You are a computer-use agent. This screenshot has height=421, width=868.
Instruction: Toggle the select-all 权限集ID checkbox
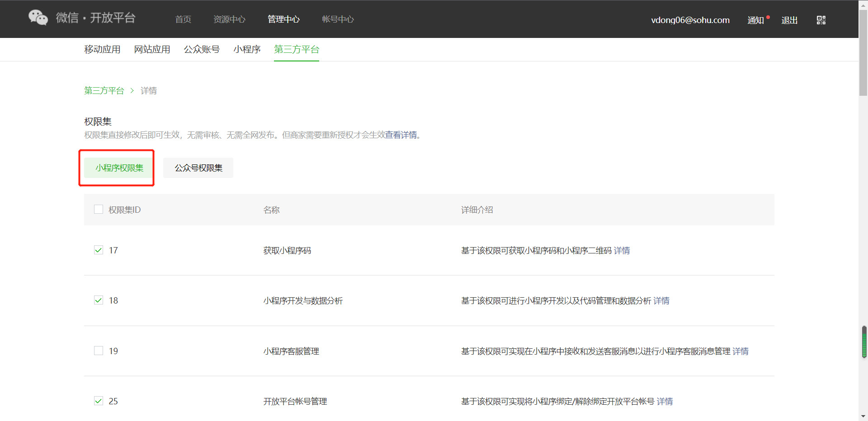[99, 209]
